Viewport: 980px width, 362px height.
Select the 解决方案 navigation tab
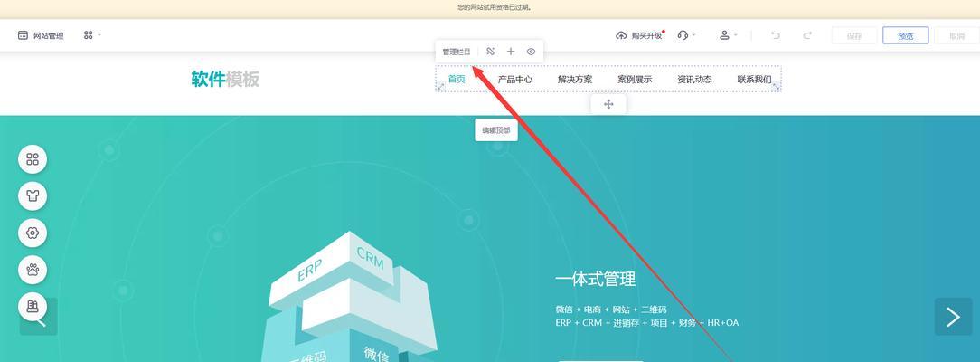575,80
